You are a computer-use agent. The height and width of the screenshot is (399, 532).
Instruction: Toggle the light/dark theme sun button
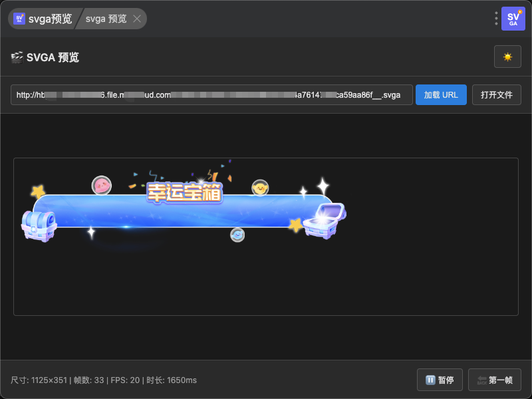[x=507, y=57]
